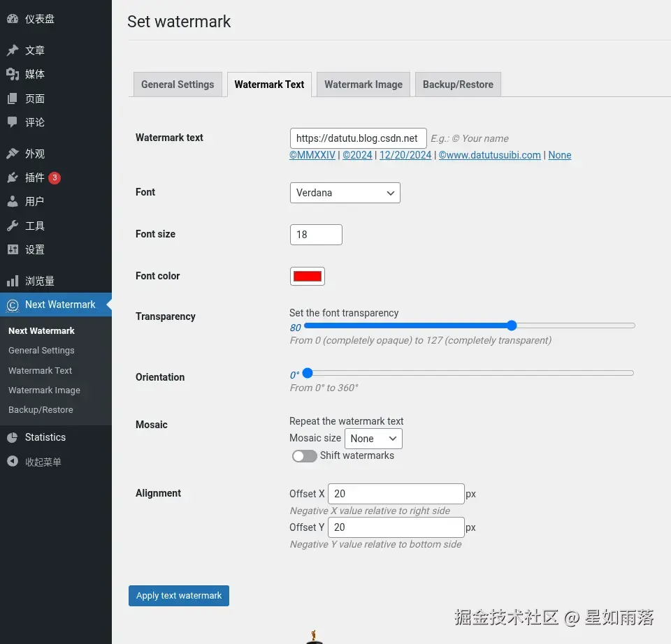Image resolution: width=671 pixels, height=644 pixels.
Task: Switch to the General Settings tab
Action: click(178, 85)
